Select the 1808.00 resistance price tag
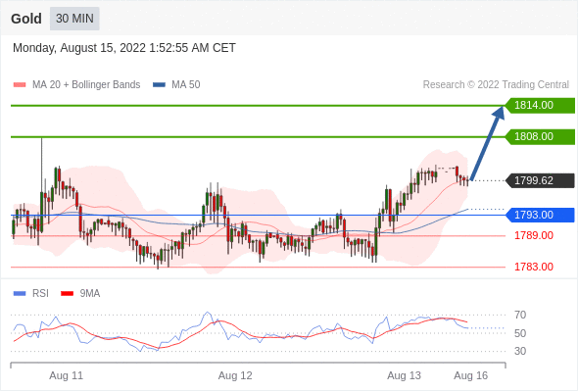 click(541, 137)
